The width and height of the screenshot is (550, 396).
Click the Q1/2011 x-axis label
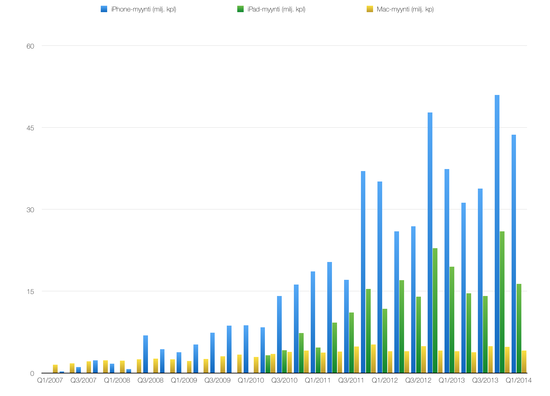click(317, 380)
